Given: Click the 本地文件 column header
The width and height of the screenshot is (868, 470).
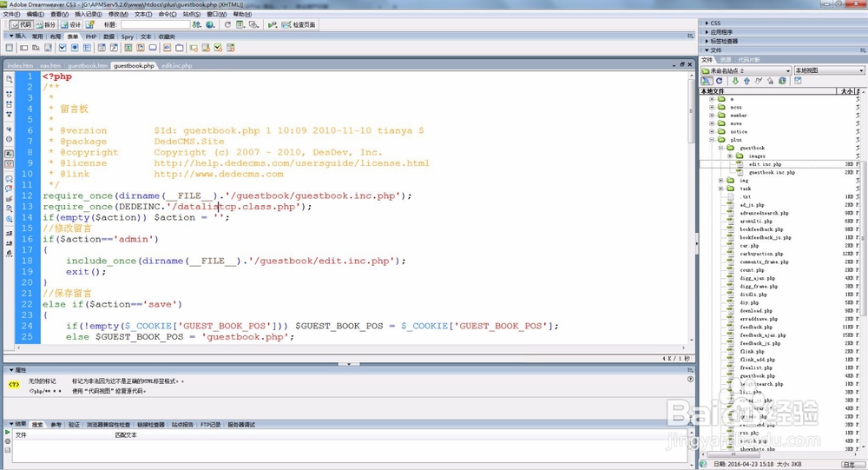Looking at the screenshot, I should click(768, 91).
